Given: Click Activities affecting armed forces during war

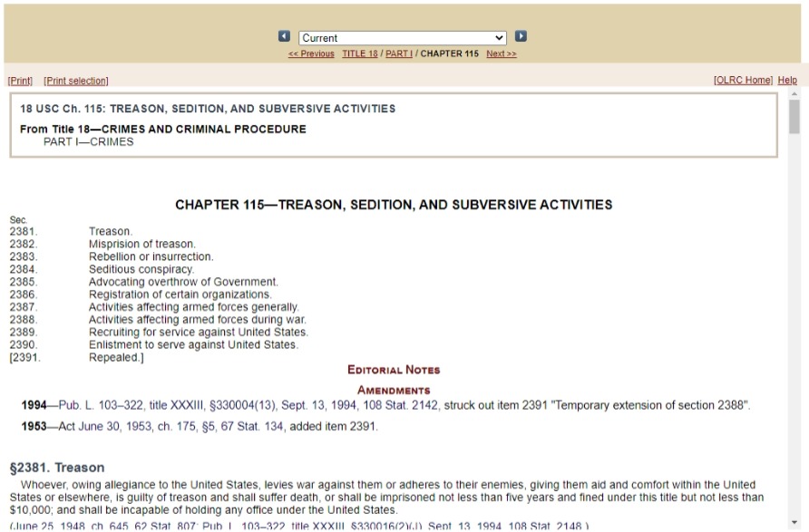Looking at the screenshot, I should pyautogui.click(x=197, y=320).
